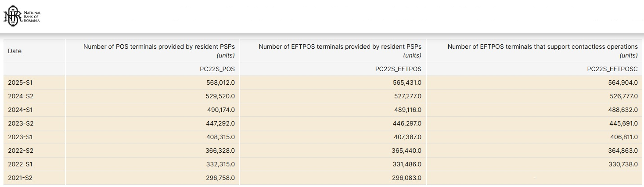Click the 296,083.0 EFTPOS value
The height and width of the screenshot is (187, 644).
click(407, 178)
